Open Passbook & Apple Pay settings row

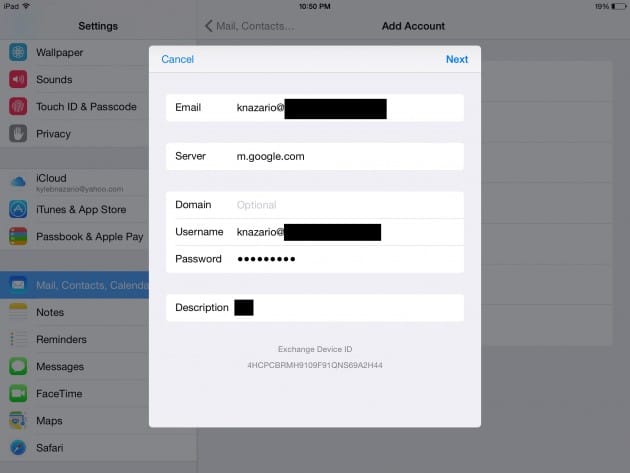coord(74,237)
